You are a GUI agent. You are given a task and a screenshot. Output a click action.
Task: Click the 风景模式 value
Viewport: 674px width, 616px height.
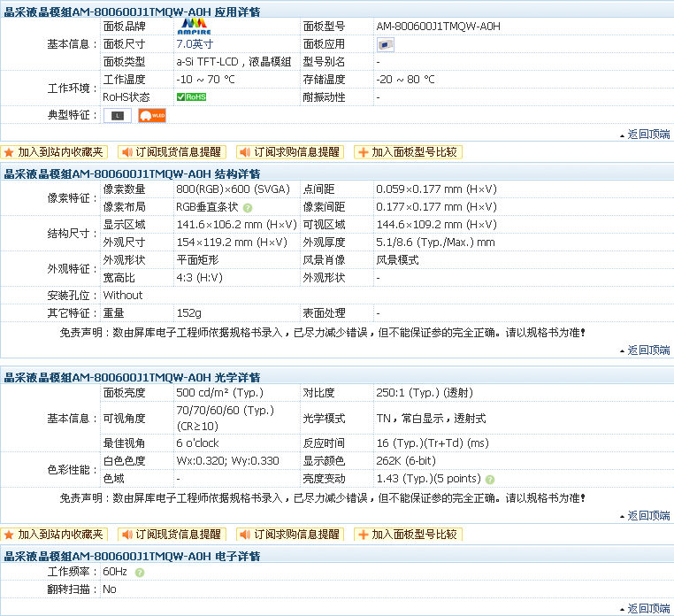pyautogui.click(x=398, y=260)
